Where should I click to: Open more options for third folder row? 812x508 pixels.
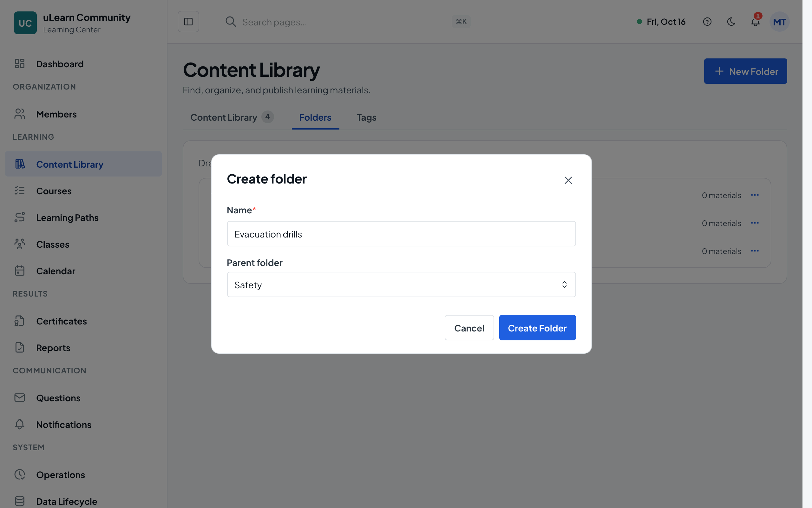(755, 251)
